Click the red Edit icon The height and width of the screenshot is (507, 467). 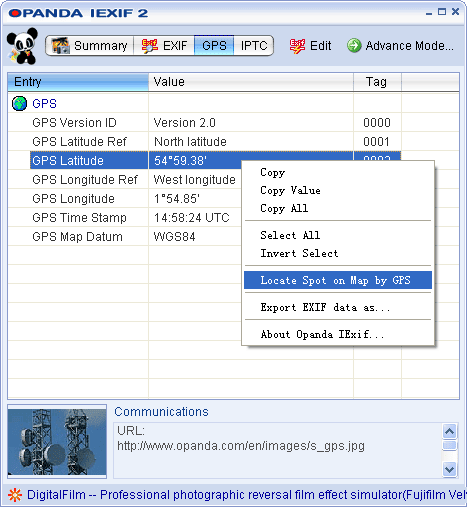coord(297,46)
